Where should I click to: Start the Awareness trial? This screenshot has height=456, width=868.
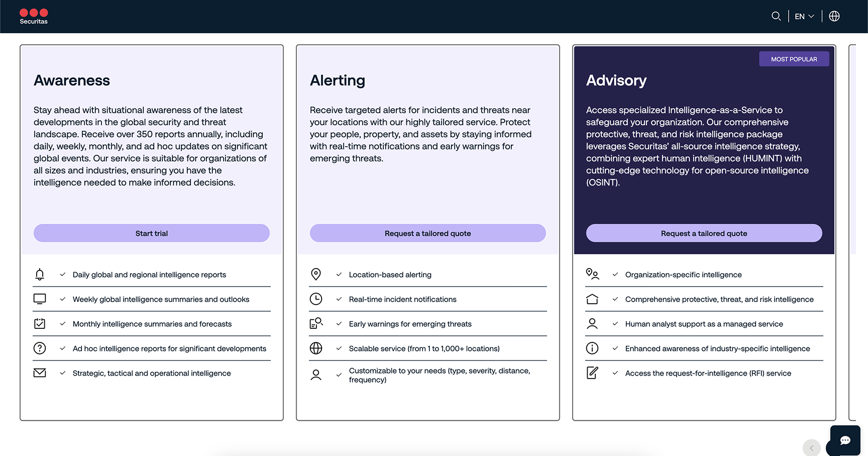coord(152,233)
